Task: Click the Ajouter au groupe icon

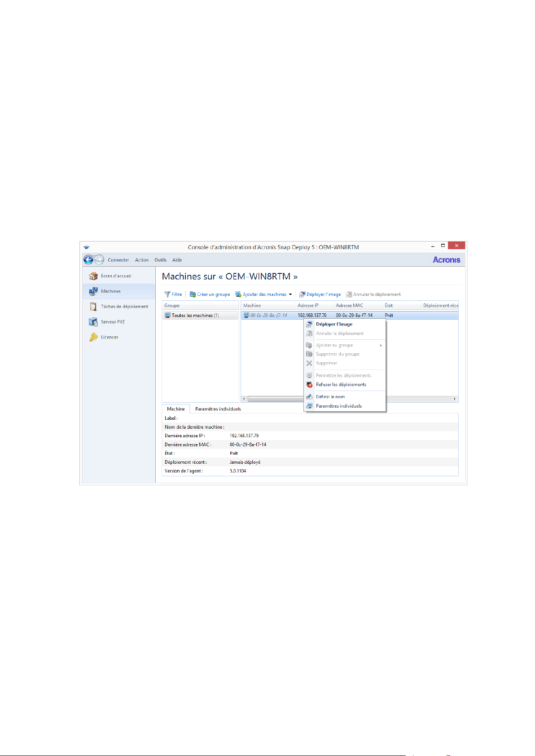Action: point(309,345)
